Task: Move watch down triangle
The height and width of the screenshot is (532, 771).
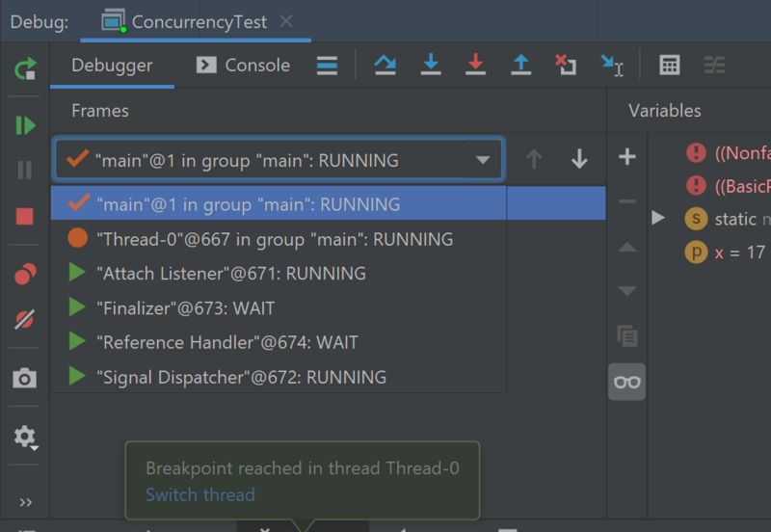Action: point(627,291)
